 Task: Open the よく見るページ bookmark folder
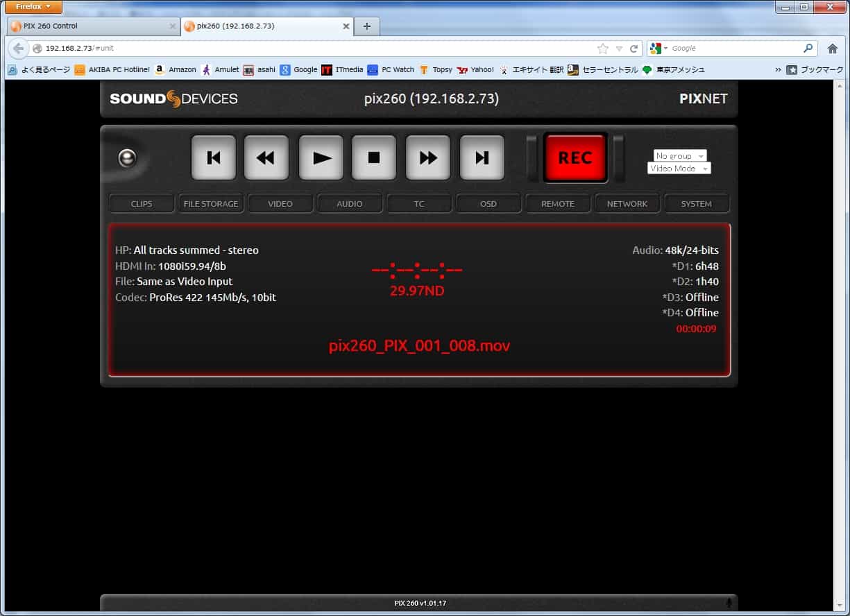pyautogui.click(x=39, y=69)
